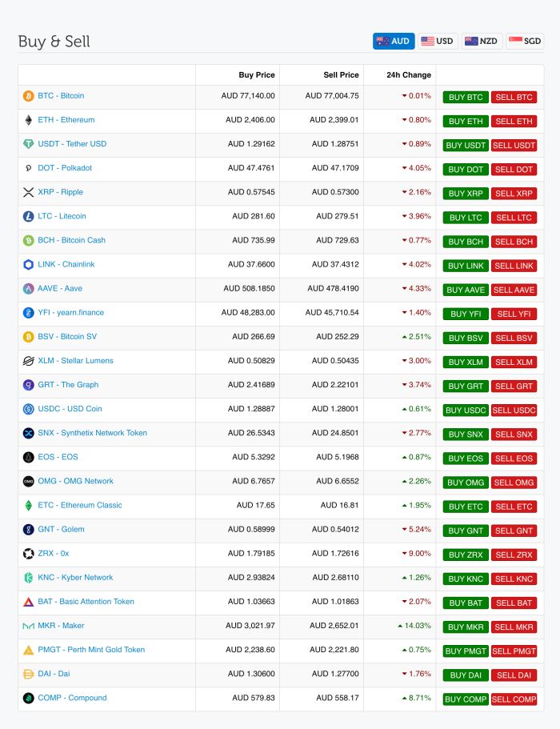The width and height of the screenshot is (560, 729).
Task: Open the COMP - Compound link
Action: (x=72, y=698)
